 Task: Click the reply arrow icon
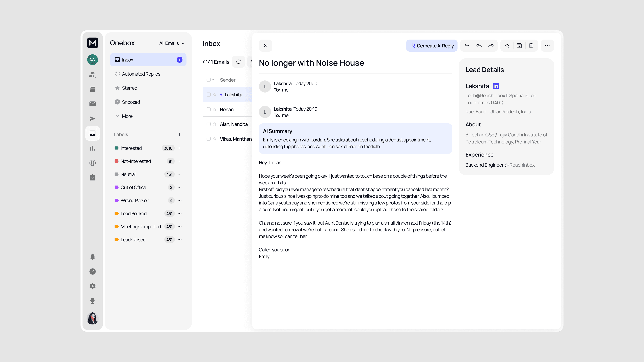click(x=467, y=45)
